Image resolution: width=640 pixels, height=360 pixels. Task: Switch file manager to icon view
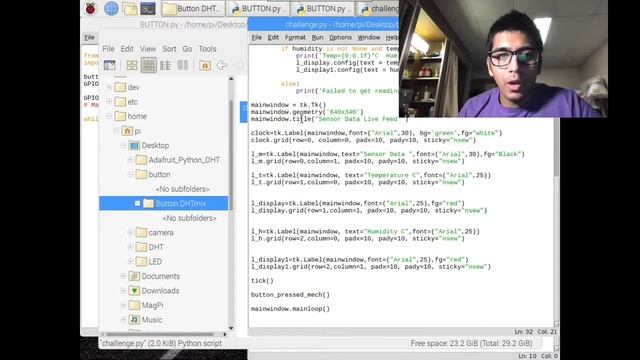pos(149,65)
